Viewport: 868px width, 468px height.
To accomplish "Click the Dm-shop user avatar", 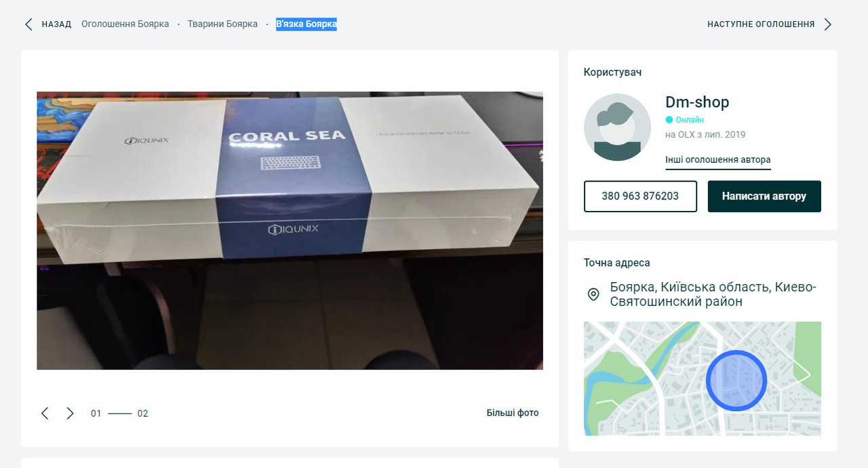I will (x=618, y=128).
